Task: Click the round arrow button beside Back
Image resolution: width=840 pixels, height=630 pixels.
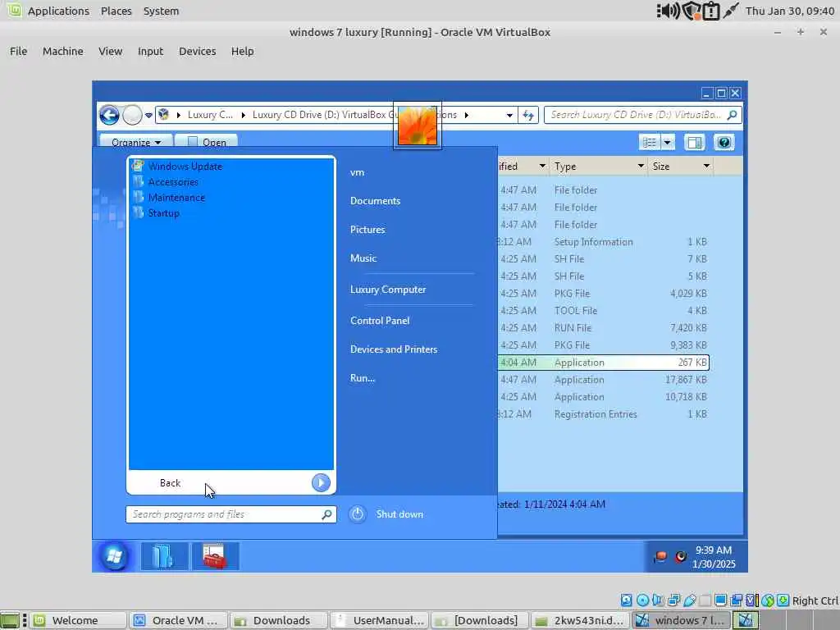Action: point(321,482)
